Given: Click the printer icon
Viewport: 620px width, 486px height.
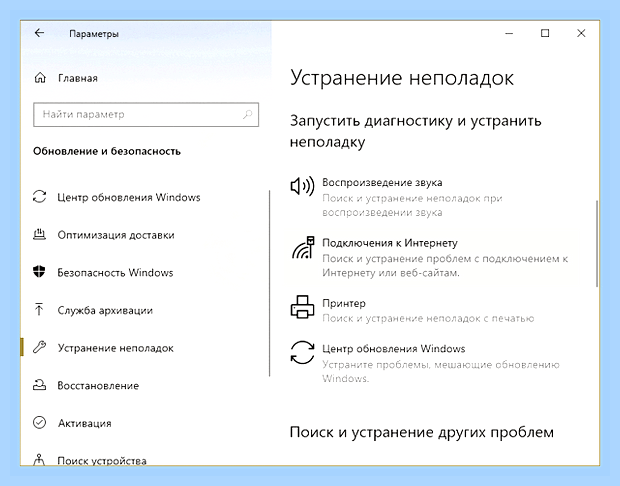Looking at the screenshot, I should 302,307.
